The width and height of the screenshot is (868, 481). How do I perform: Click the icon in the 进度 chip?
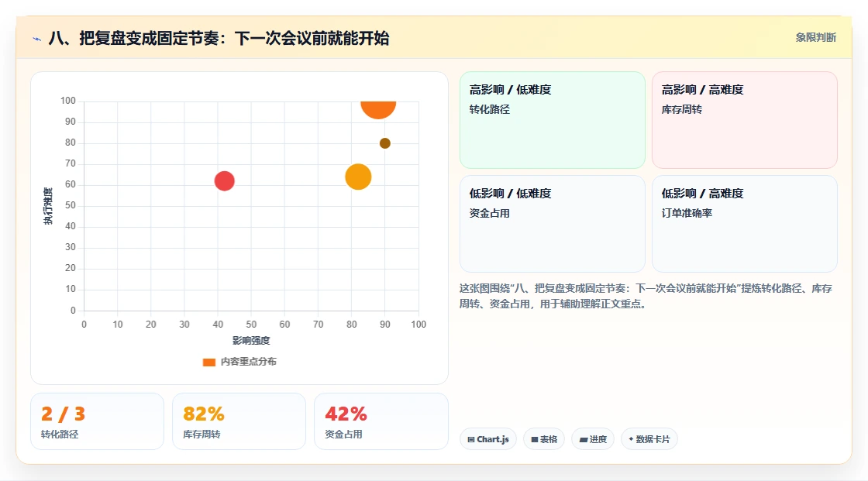coord(584,439)
